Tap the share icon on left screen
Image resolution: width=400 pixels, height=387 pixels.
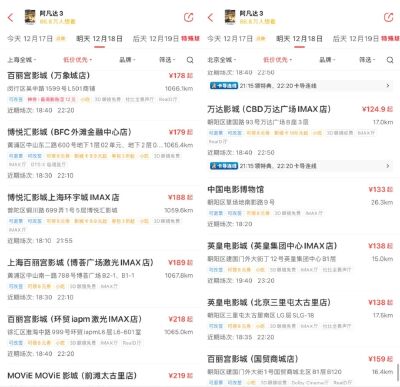click(x=189, y=17)
